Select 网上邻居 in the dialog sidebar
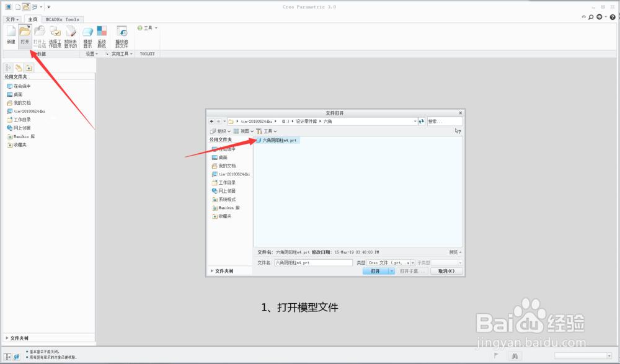 [x=224, y=191]
